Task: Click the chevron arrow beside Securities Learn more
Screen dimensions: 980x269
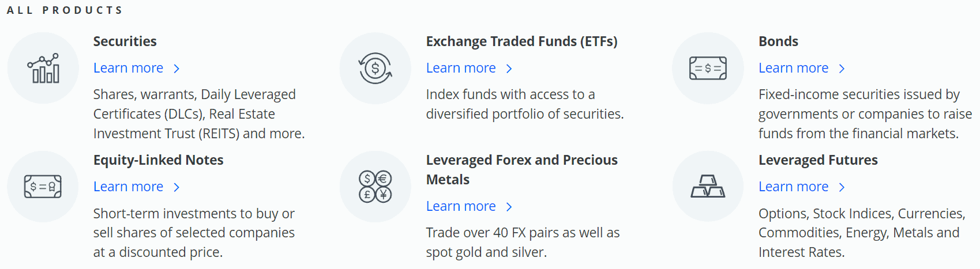Action: coord(177,69)
